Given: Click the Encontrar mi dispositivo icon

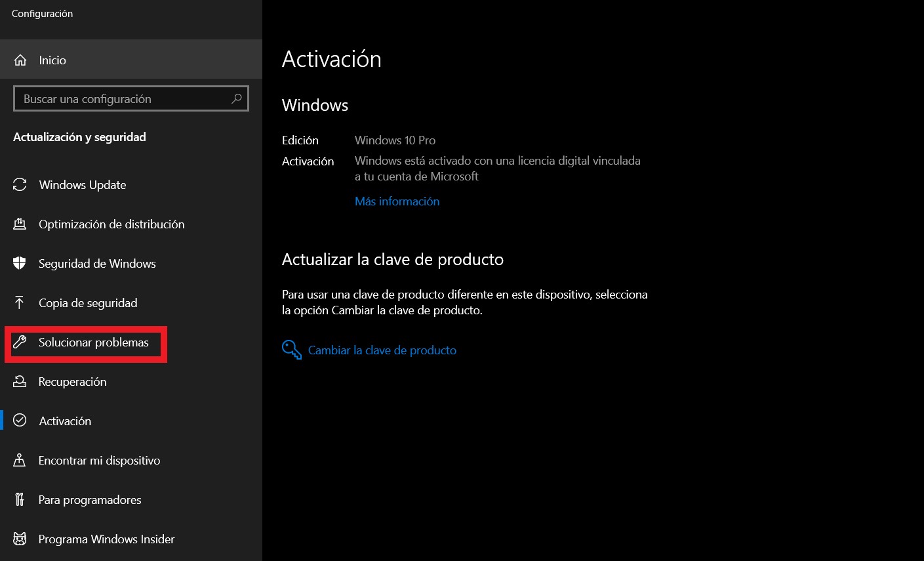Looking at the screenshot, I should 20,460.
